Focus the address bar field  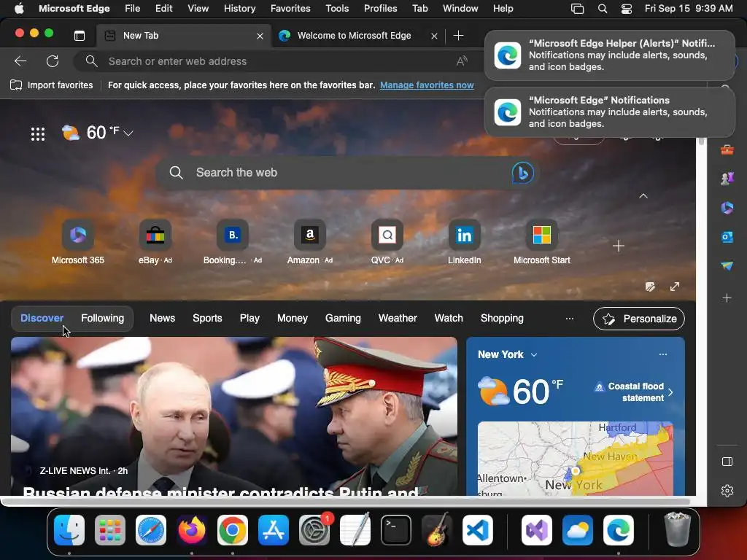coord(279,61)
